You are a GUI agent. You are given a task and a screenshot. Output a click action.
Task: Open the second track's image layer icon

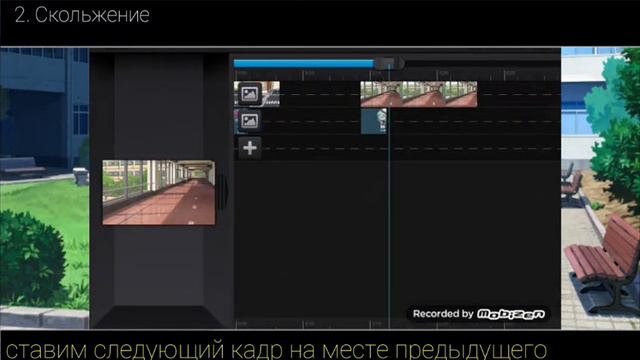point(249,121)
